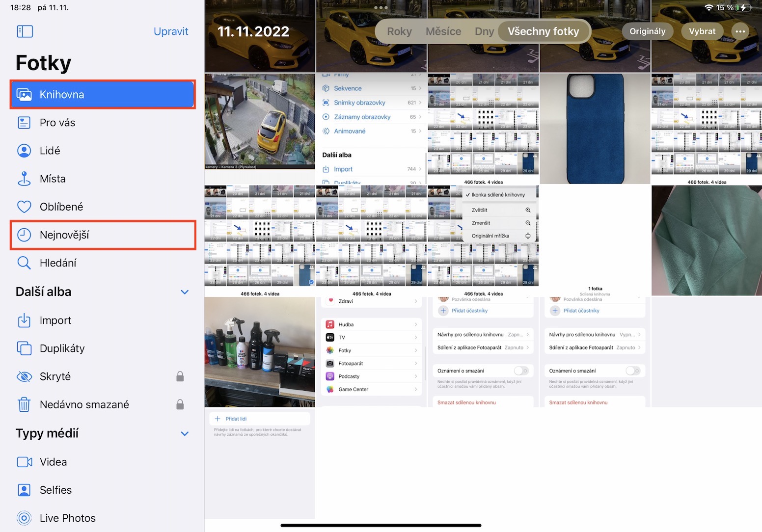Open the Nejnovější clock icon
The width and height of the screenshot is (762, 532).
(x=24, y=235)
